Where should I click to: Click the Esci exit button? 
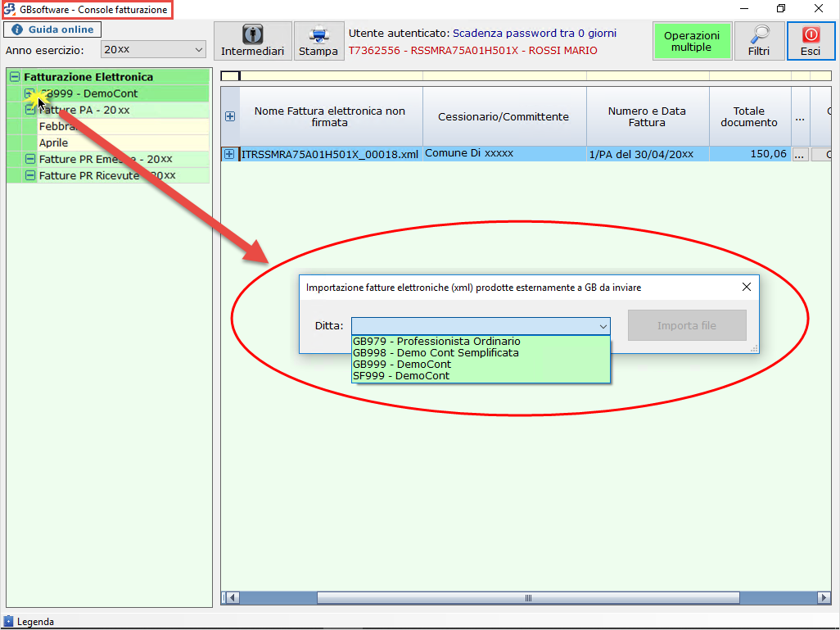pos(811,40)
